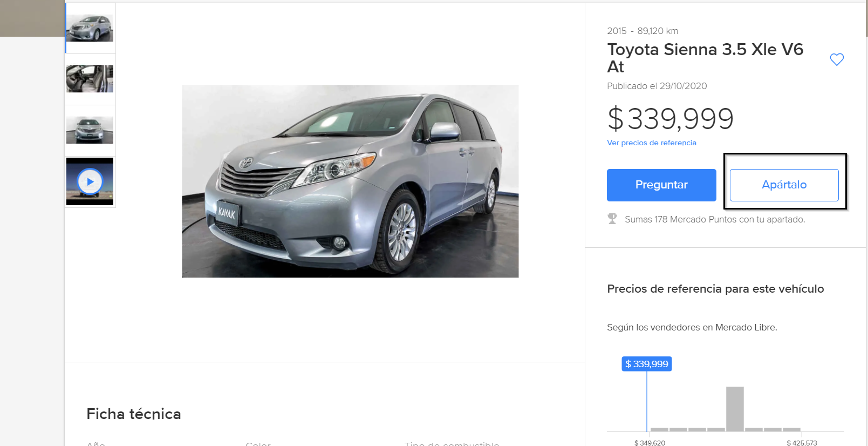This screenshot has width=868, height=446.
Task: Click the large $339,999 listing price
Action: click(x=671, y=119)
